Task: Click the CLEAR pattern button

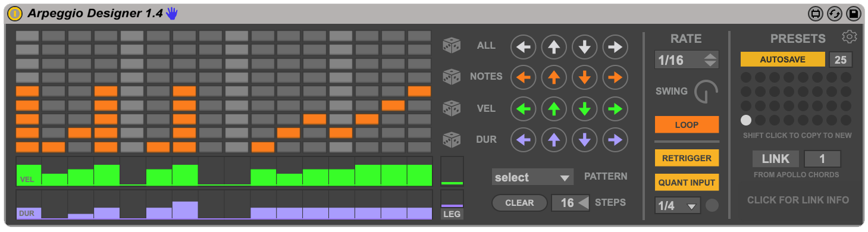Action: [519, 203]
